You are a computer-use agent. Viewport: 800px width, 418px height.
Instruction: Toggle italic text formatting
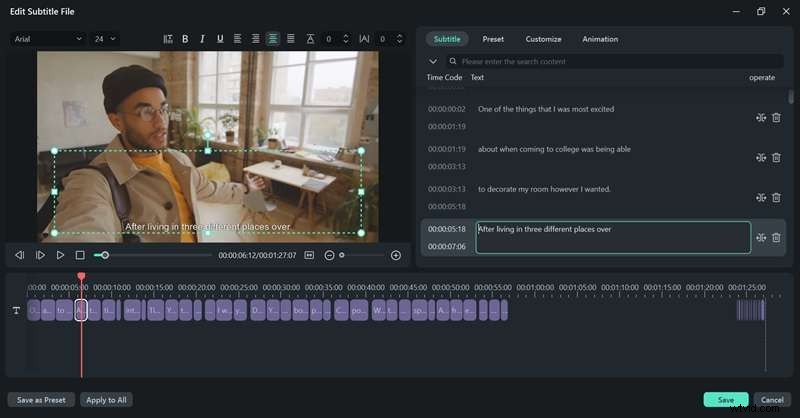point(202,39)
